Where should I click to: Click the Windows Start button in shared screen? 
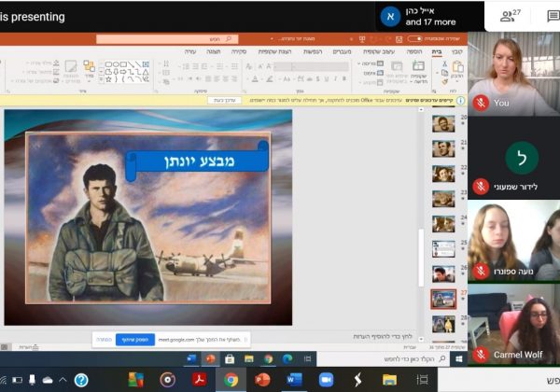pyautogui.click(x=459, y=358)
